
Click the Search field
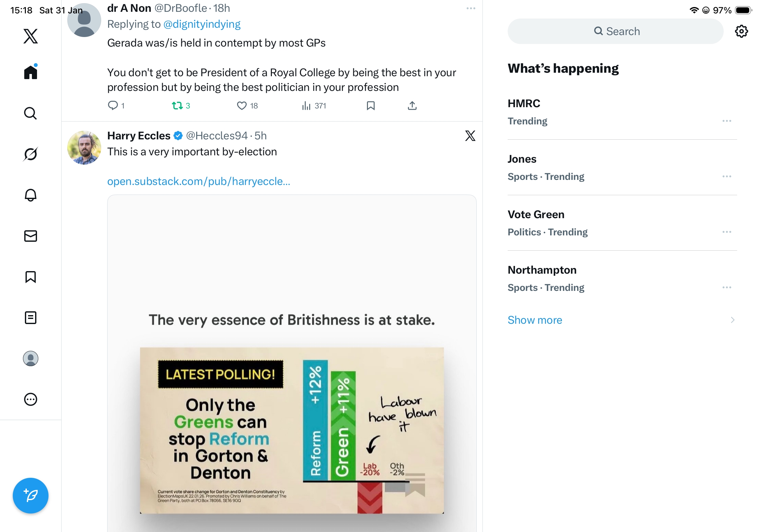[615, 32]
